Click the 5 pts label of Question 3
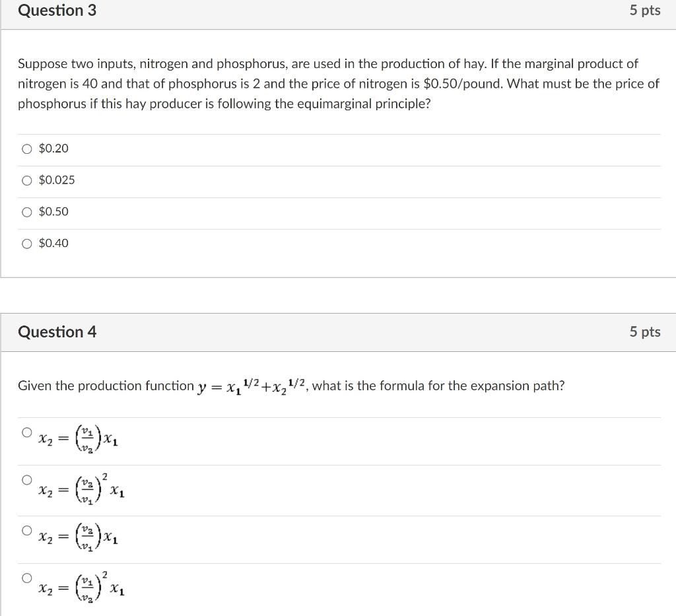 (644, 11)
